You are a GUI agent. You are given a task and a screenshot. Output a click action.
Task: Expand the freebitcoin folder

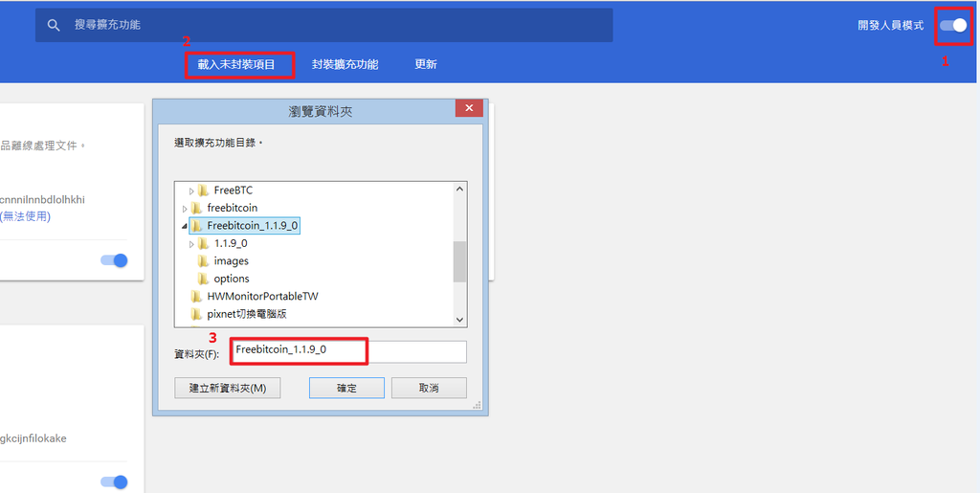[x=185, y=208]
